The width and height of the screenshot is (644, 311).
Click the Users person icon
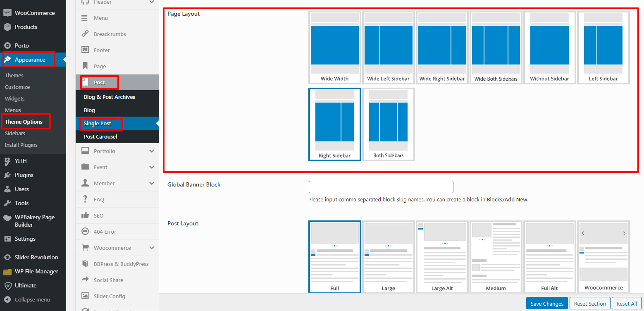click(x=7, y=189)
